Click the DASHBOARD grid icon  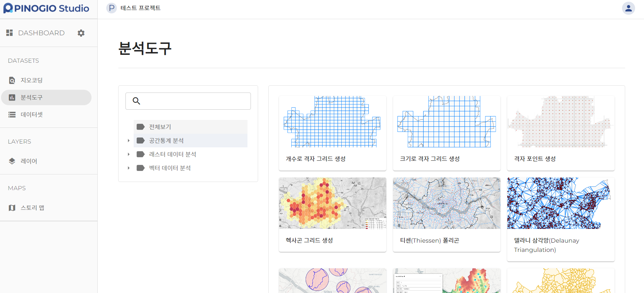10,33
